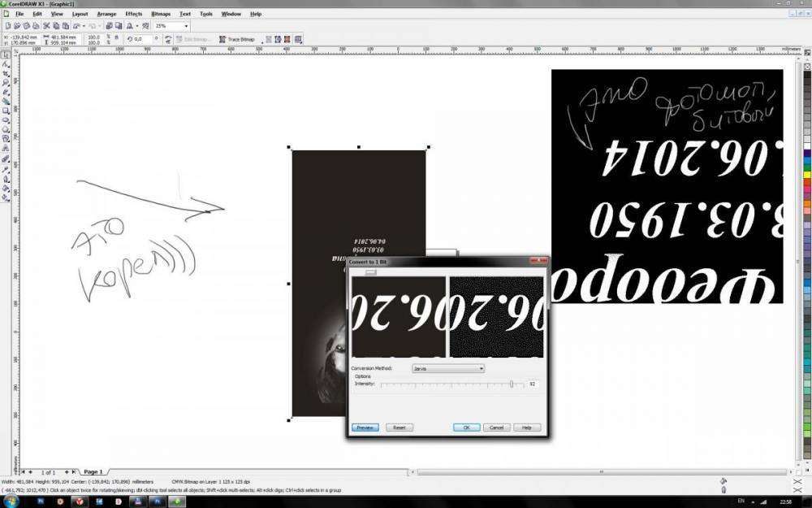Screen dimensions: 812x508
Task: Select the Shape tool
Action: [x=6, y=63]
